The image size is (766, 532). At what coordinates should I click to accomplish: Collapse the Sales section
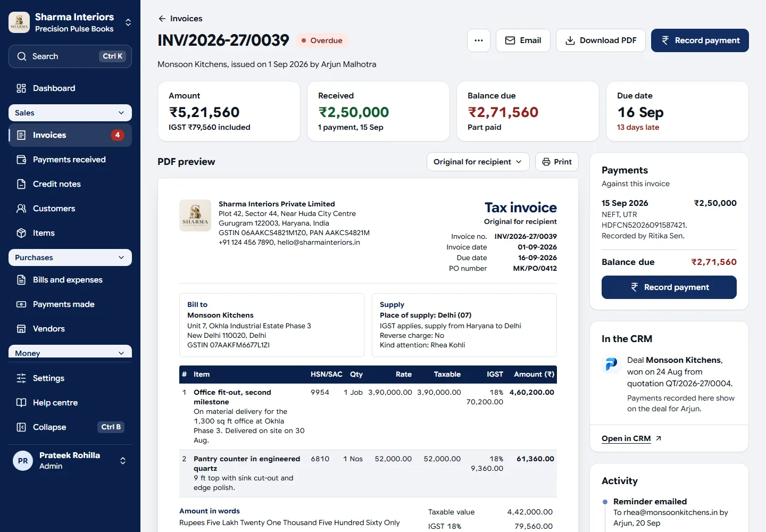click(x=70, y=113)
